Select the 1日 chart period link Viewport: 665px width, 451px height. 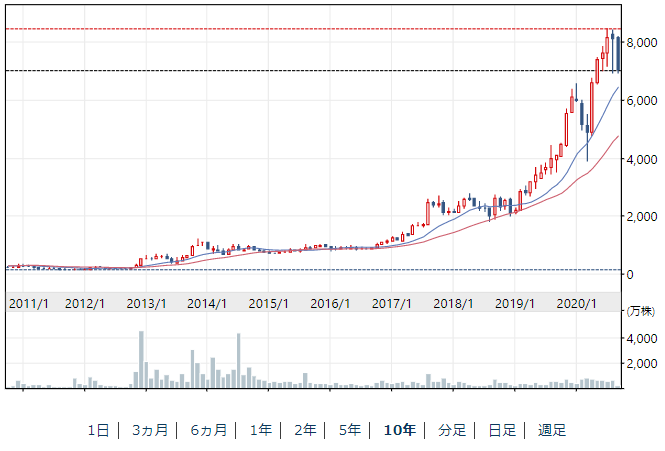tap(98, 430)
